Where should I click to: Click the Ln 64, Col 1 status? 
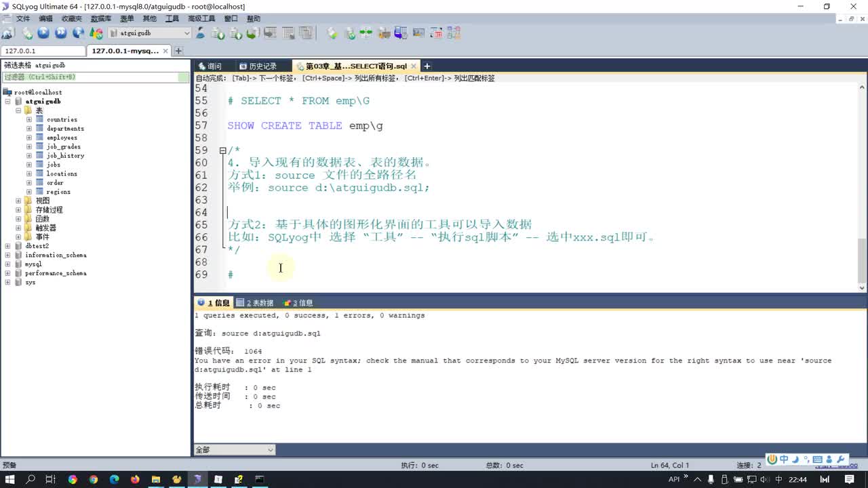pos(670,466)
